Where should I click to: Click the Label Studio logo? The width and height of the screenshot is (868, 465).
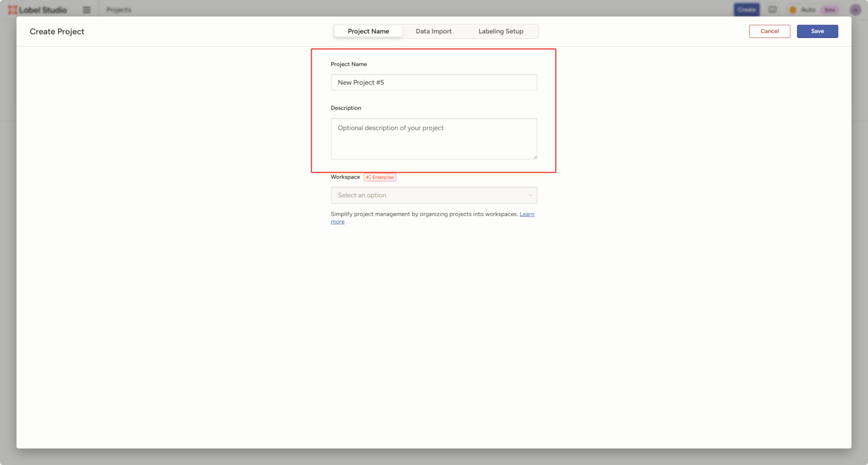[38, 10]
